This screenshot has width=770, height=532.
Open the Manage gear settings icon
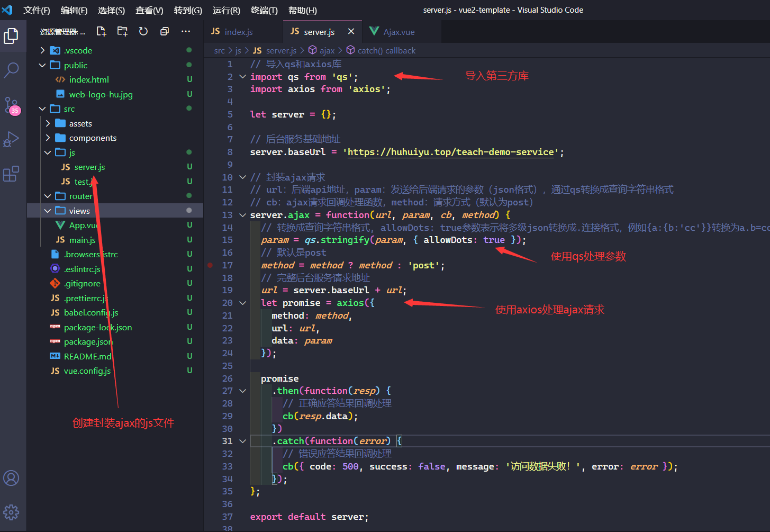(11, 512)
